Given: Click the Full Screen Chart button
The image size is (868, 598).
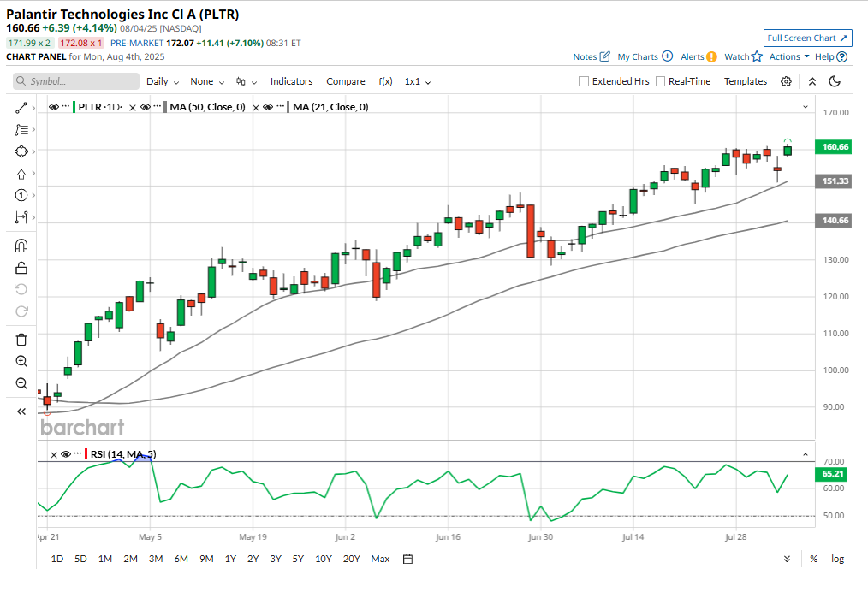Looking at the screenshot, I should pyautogui.click(x=808, y=38).
